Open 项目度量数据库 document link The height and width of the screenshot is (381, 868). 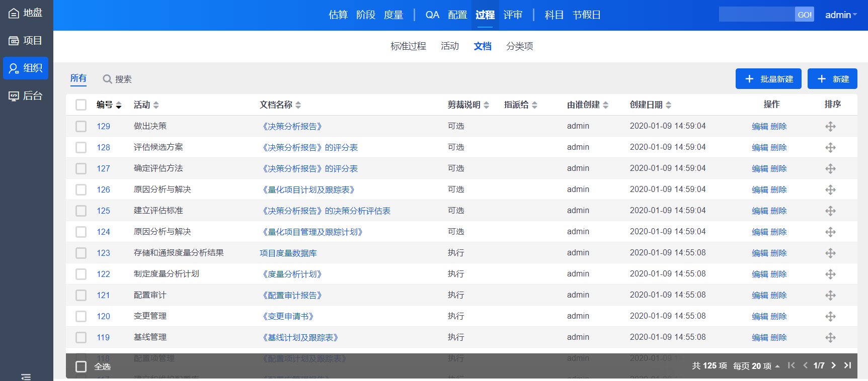click(x=288, y=253)
